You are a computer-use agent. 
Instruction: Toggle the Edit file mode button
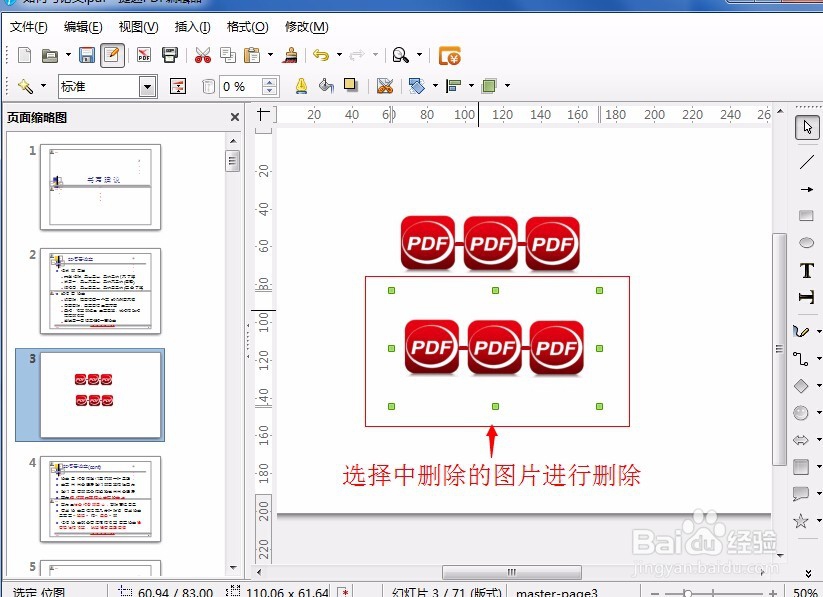pos(112,55)
